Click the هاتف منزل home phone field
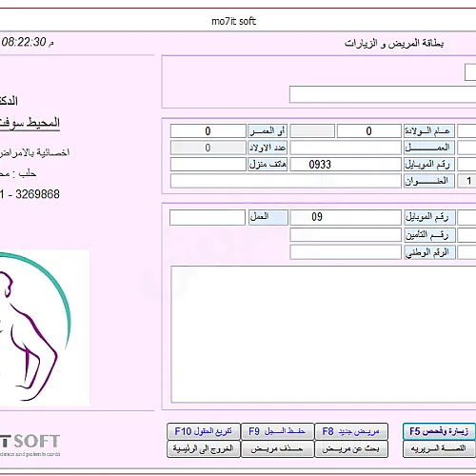The height and width of the screenshot is (476, 476). coord(208,165)
